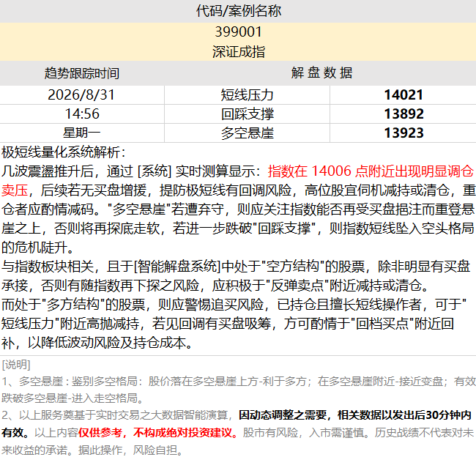The image size is (476, 457).
Task: Select the value '13923'
Action: (404, 133)
